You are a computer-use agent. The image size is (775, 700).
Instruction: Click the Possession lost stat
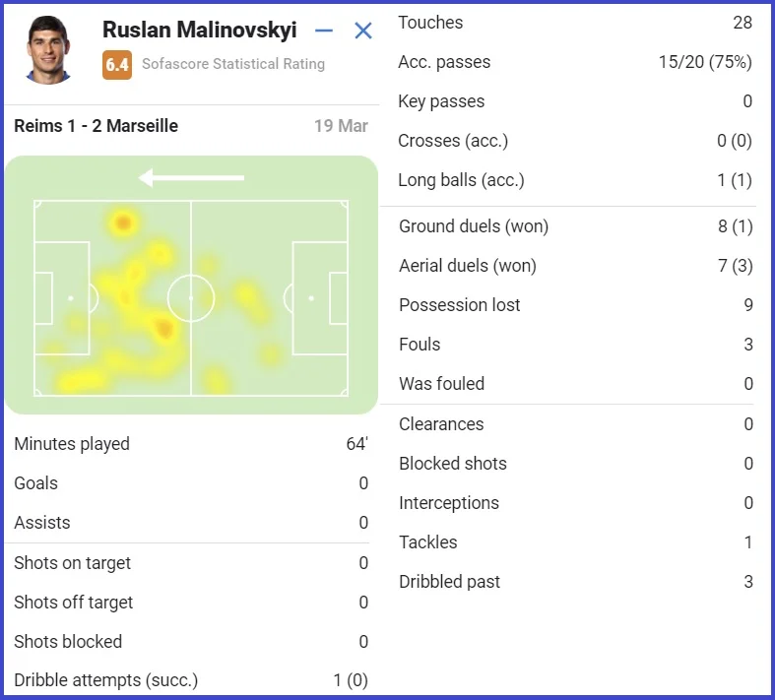pyautogui.click(x=575, y=305)
